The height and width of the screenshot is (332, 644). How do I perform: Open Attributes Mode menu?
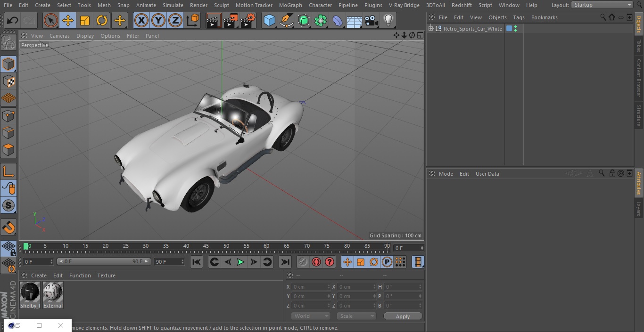click(x=446, y=174)
